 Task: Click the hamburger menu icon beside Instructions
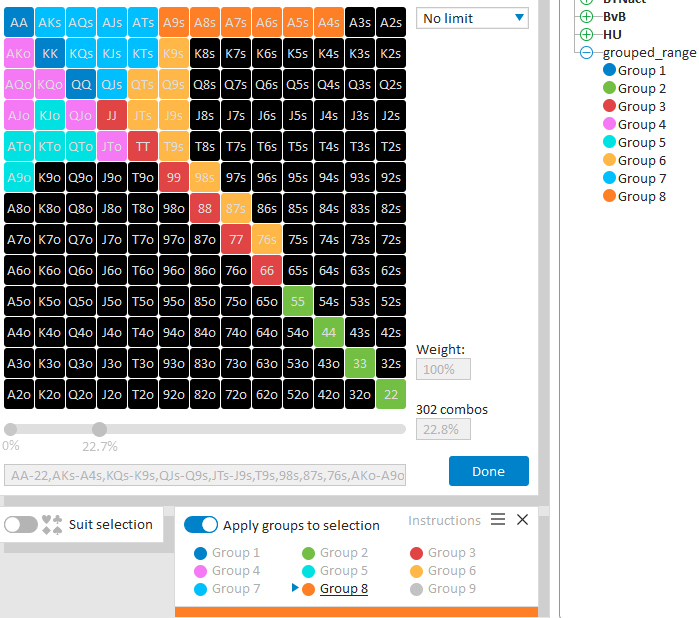coord(498,520)
